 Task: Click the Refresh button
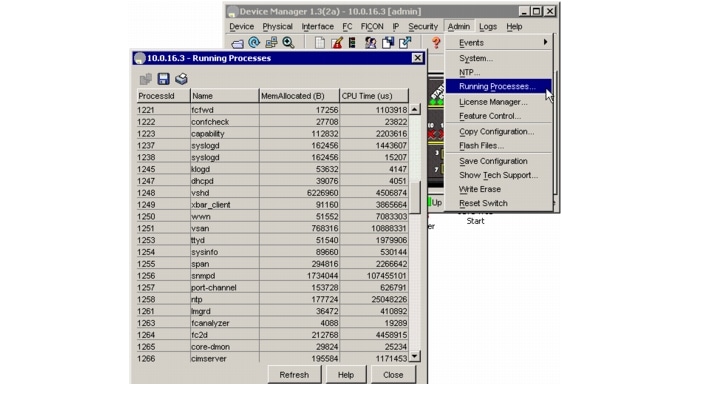(294, 375)
